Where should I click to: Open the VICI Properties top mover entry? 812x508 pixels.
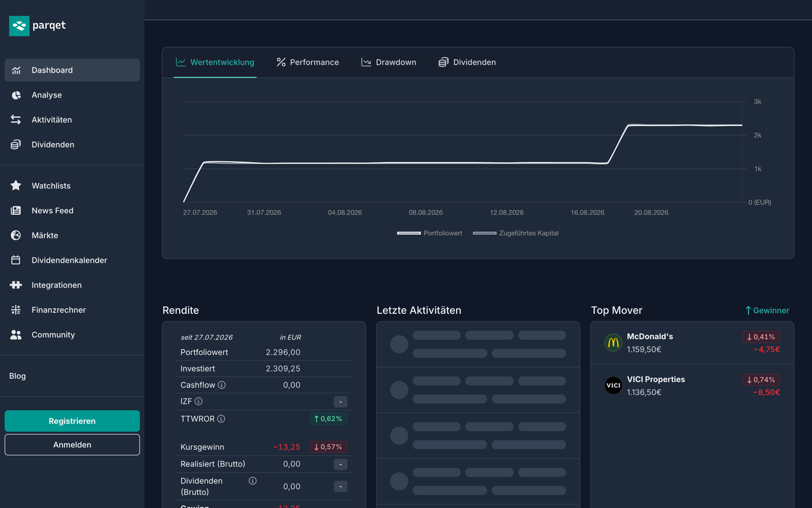coord(692,386)
